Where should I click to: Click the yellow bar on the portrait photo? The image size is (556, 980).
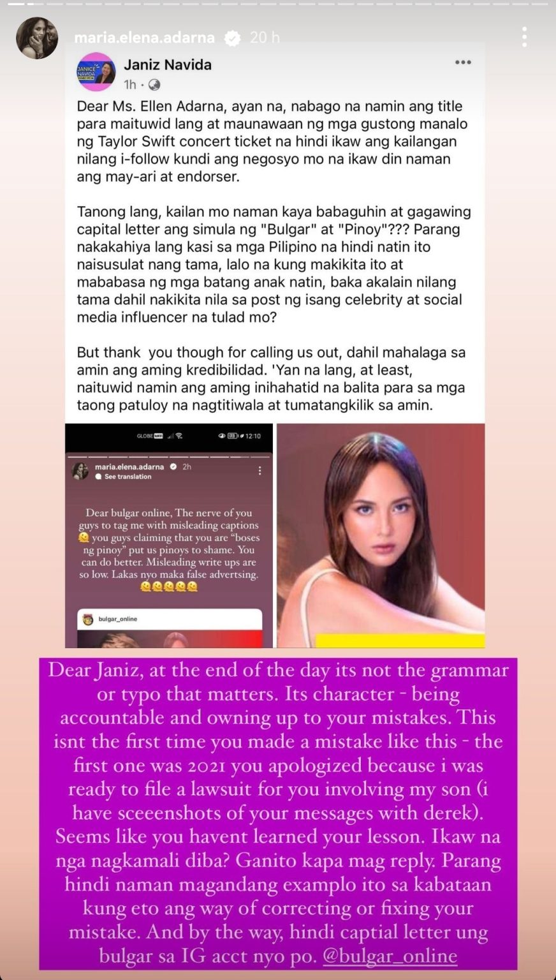pos(400,641)
